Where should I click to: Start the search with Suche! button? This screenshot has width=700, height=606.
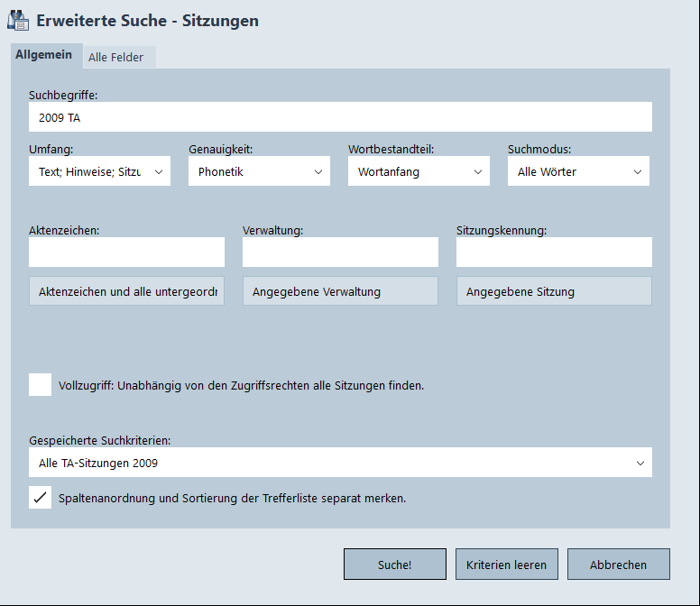394,565
